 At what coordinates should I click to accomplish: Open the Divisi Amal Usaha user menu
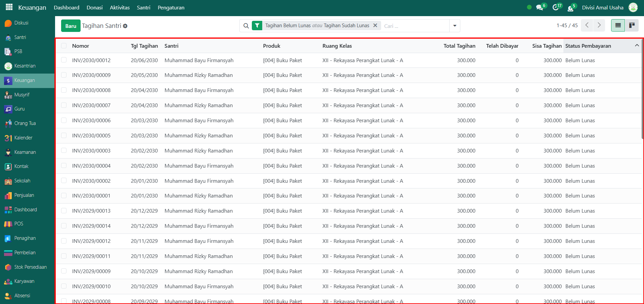pyautogui.click(x=603, y=7)
